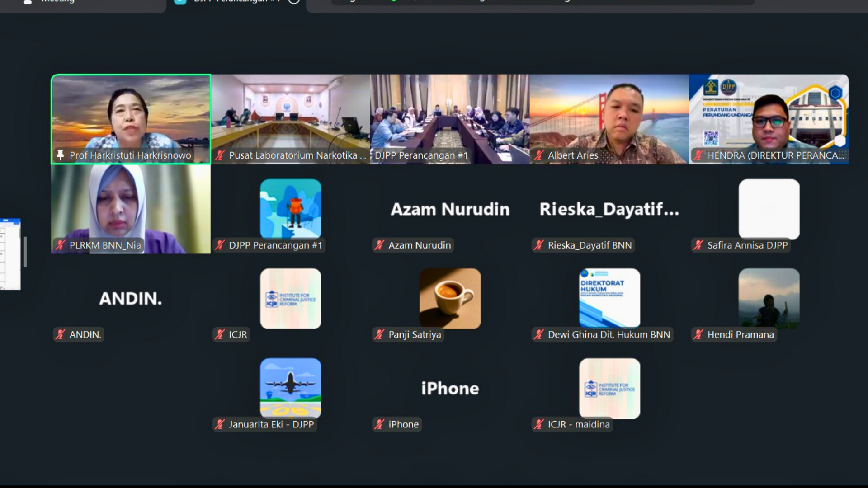Click the Direktorat Hukum avatar of Dewi Ghina
The height and width of the screenshot is (488, 868).
[x=609, y=298]
